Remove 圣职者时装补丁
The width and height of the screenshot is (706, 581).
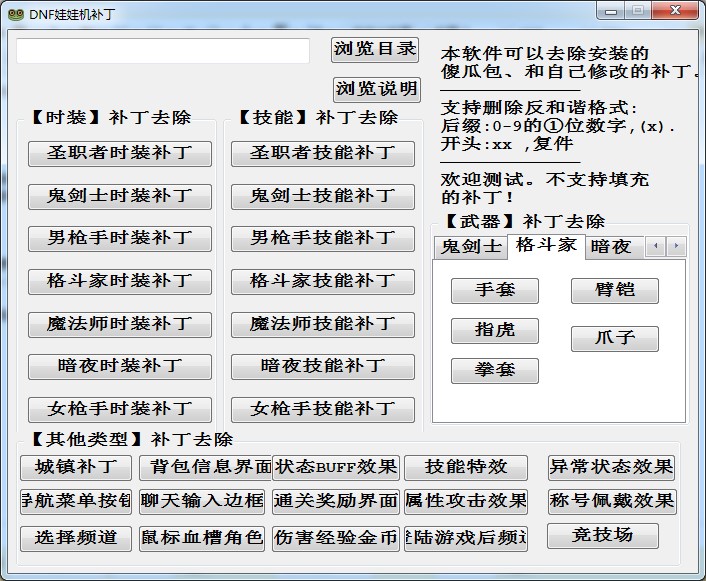pos(120,154)
